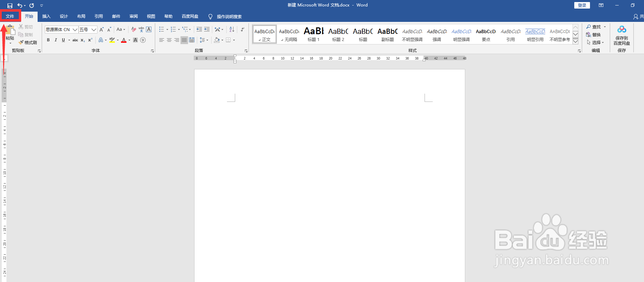Open the File (文件) tab
The width and height of the screenshot is (644, 282).
click(x=10, y=16)
